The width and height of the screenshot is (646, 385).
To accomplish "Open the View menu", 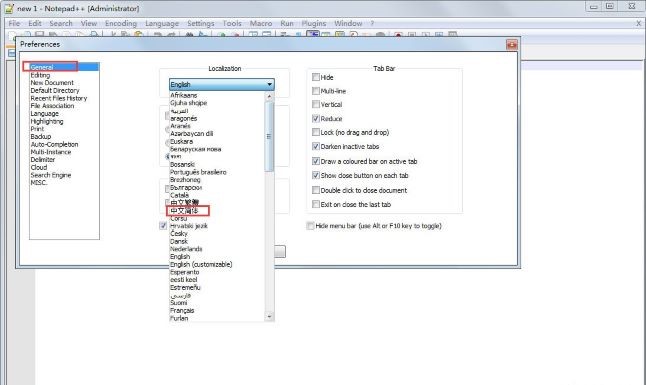I will [x=89, y=23].
